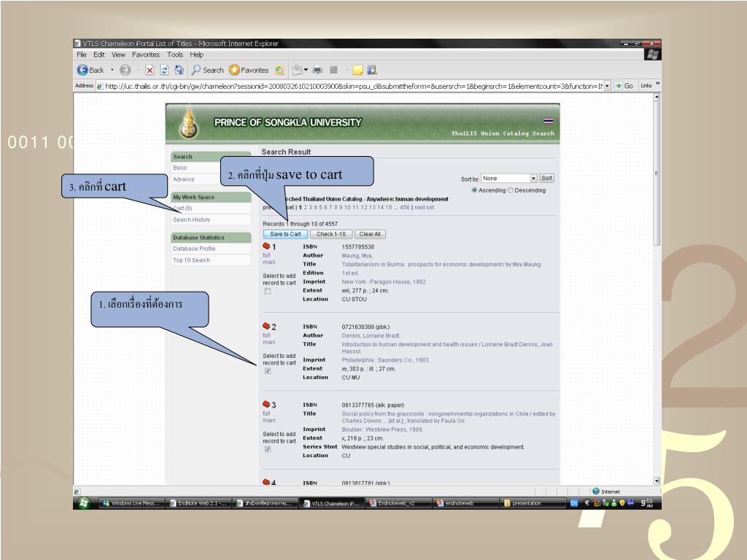Untick the add-to-cart checkbox for record 2
This screenshot has height=560, width=747.
point(268,371)
